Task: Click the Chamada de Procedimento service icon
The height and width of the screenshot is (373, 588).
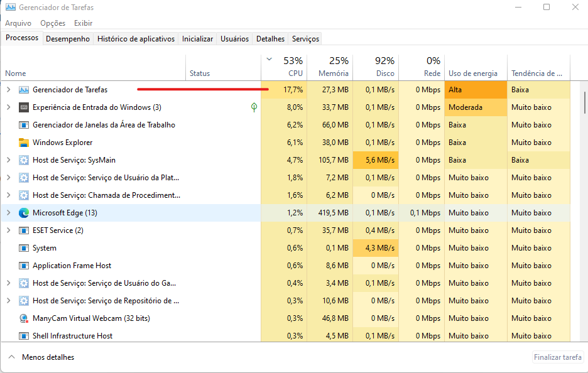Action: pyautogui.click(x=24, y=195)
